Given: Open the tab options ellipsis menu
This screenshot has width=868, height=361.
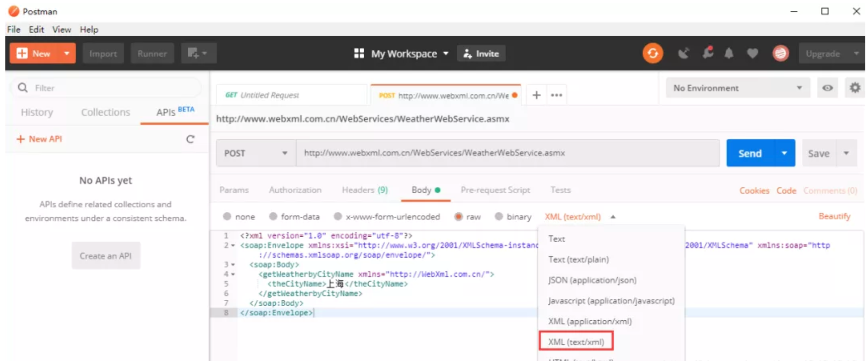Looking at the screenshot, I should coord(556,95).
